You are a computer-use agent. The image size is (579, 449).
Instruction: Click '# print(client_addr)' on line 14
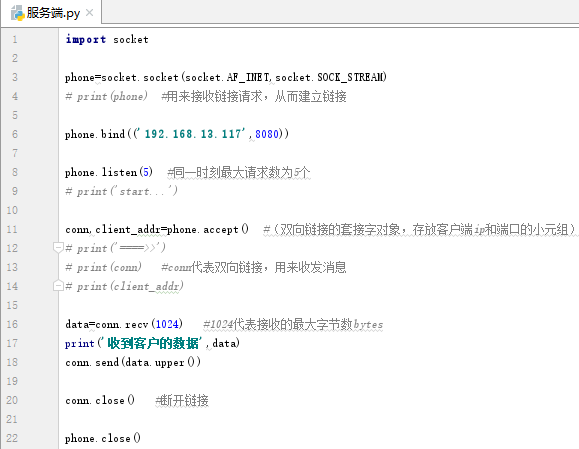pyautogui.click(x=124, y=287)
